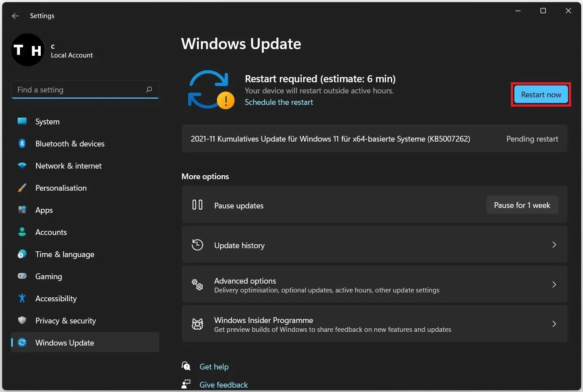Click the Give feedback icon
Screen dimensions: 583x392
pos(186,384)
